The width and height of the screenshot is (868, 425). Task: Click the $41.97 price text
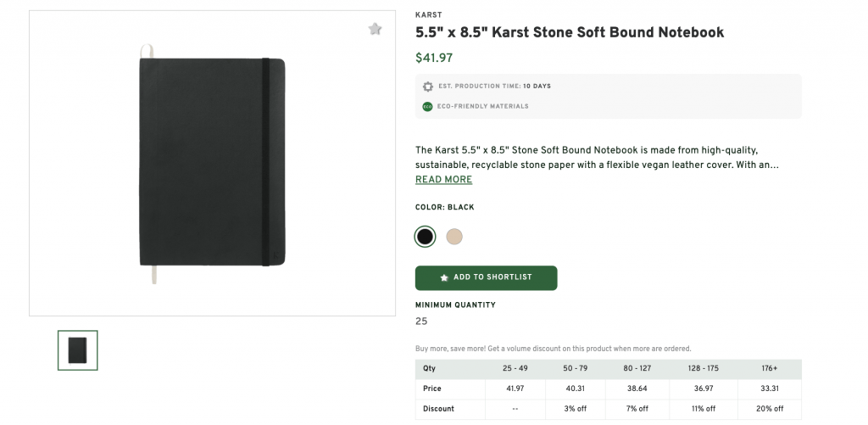(x=434, y=58)
